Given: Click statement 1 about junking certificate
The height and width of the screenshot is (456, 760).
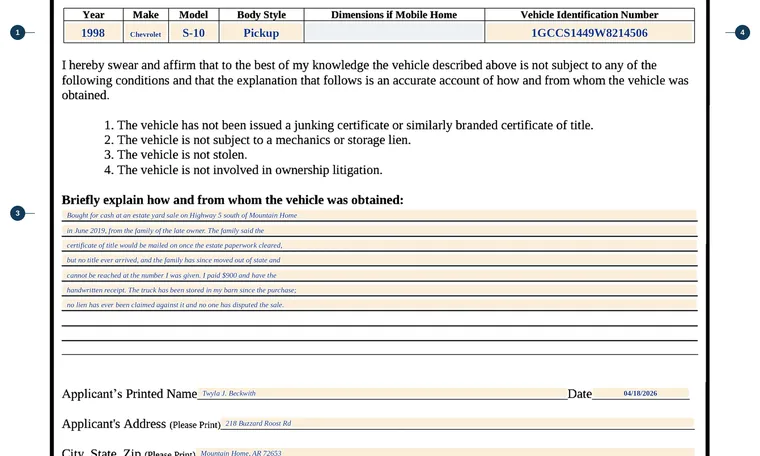Looking at the screenshot, I should (x=348, y=125).
